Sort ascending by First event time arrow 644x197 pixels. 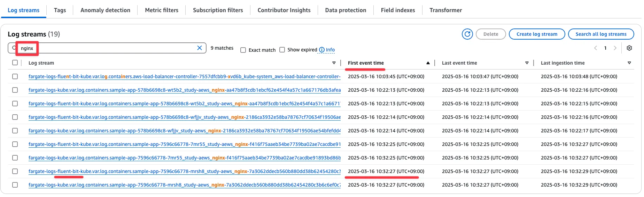[x=428, y=63]
